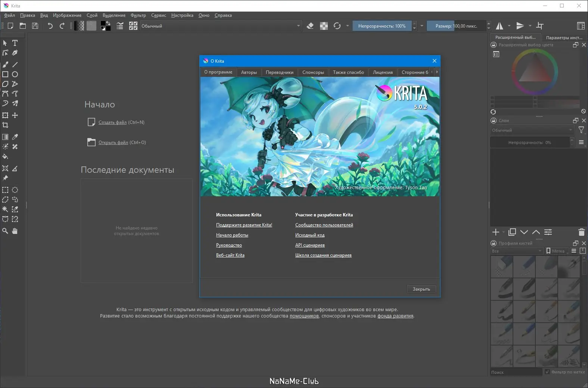Duplicate the layer in Layers panel

[512, 232]
